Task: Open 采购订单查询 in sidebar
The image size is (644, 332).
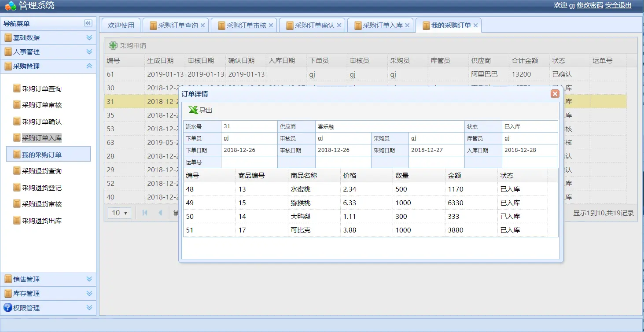Action: (42, 89)
